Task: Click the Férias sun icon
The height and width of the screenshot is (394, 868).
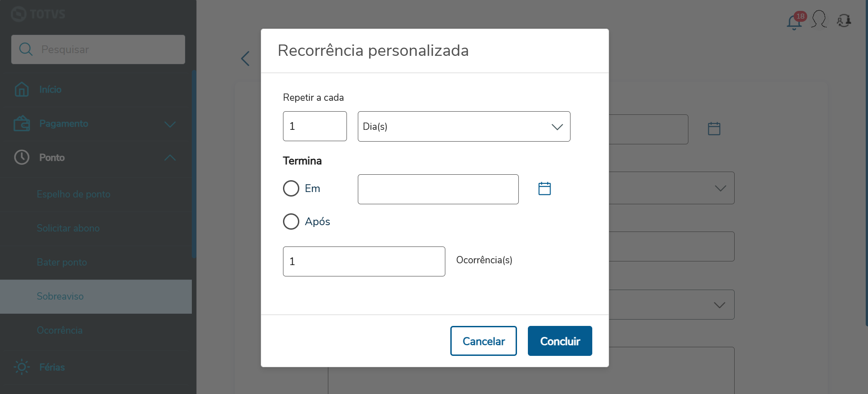Action: click(x=22, y=367)
